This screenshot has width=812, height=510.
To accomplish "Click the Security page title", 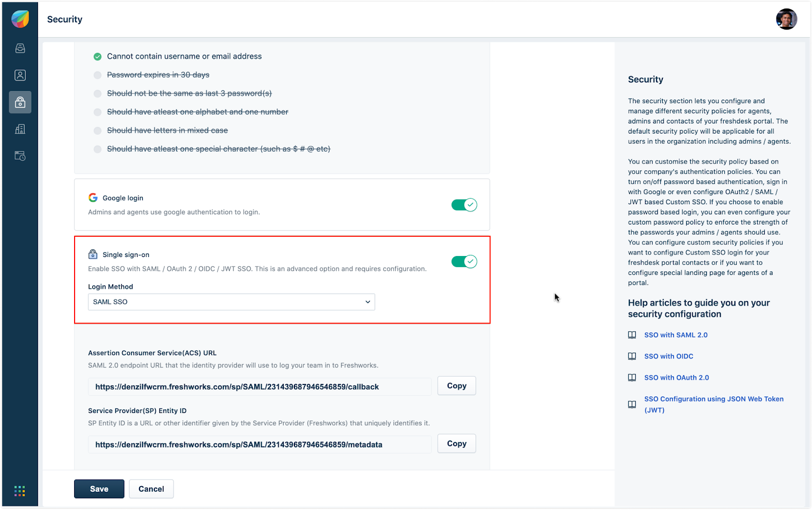I will pos(64,19).
